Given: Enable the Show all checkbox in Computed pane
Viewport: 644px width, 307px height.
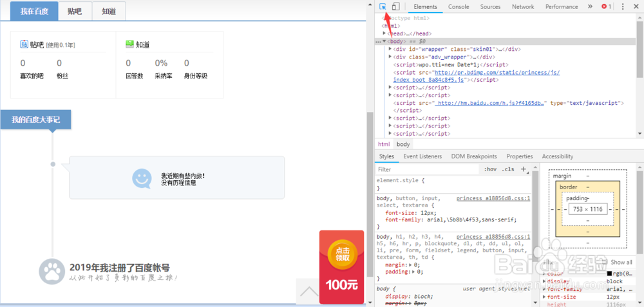Looking at the screenshot, I should (604, 262).
